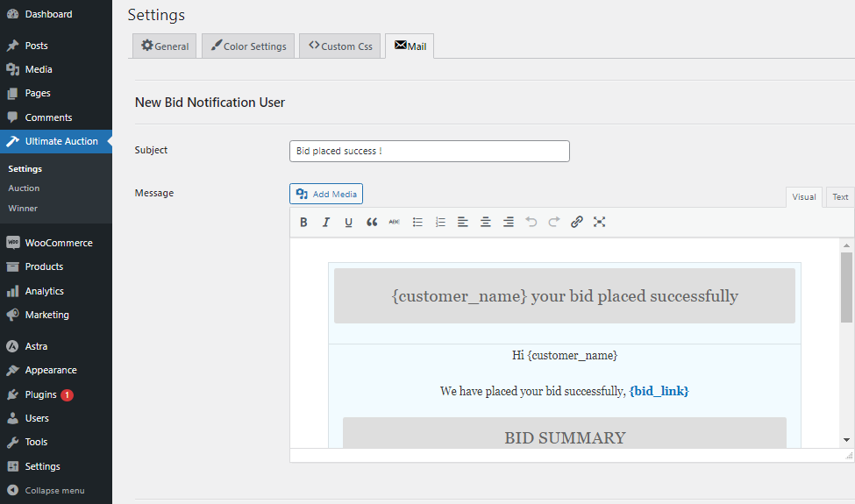
Task: Click the editor scrollbar up arrow
Action: (846, 245)
